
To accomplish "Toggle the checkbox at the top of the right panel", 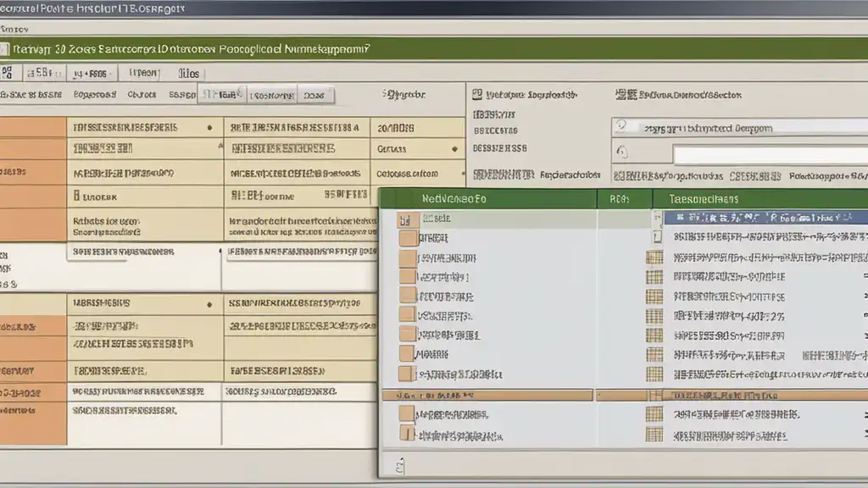I will point(477,95).
